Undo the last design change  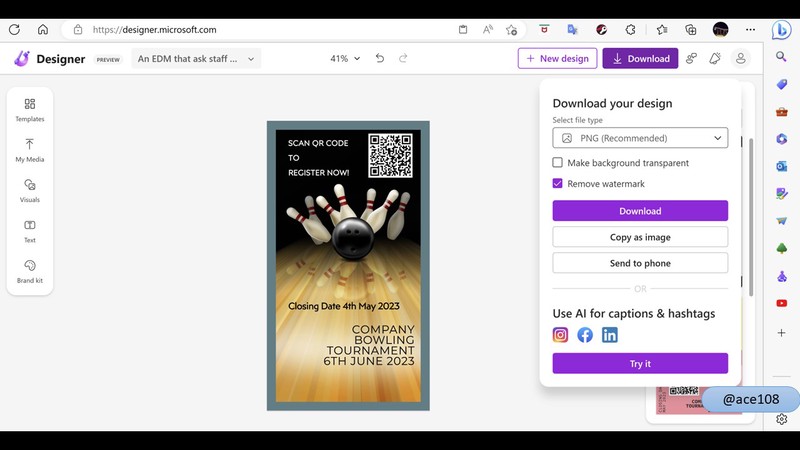tap(380, 58)
